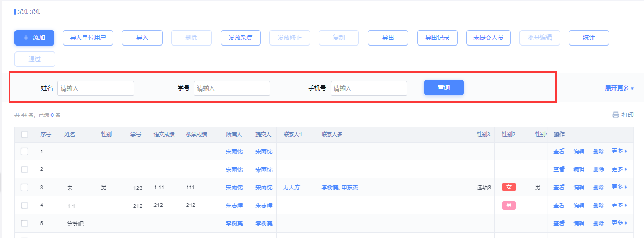Click 查看 link in row 3

coord(559,188)
